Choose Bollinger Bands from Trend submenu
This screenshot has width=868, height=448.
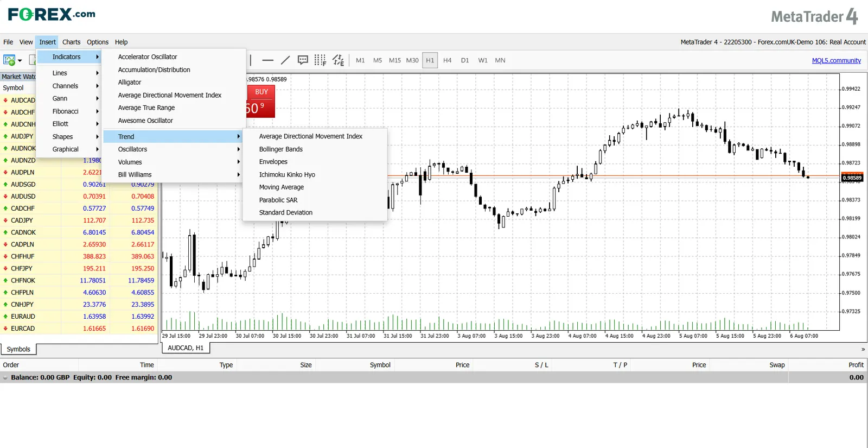[315, 149]
